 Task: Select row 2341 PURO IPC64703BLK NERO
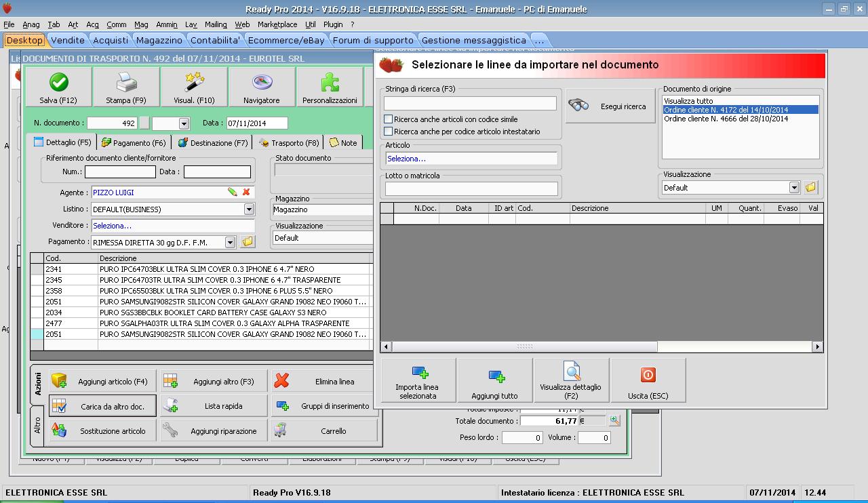tap(201, 269)
